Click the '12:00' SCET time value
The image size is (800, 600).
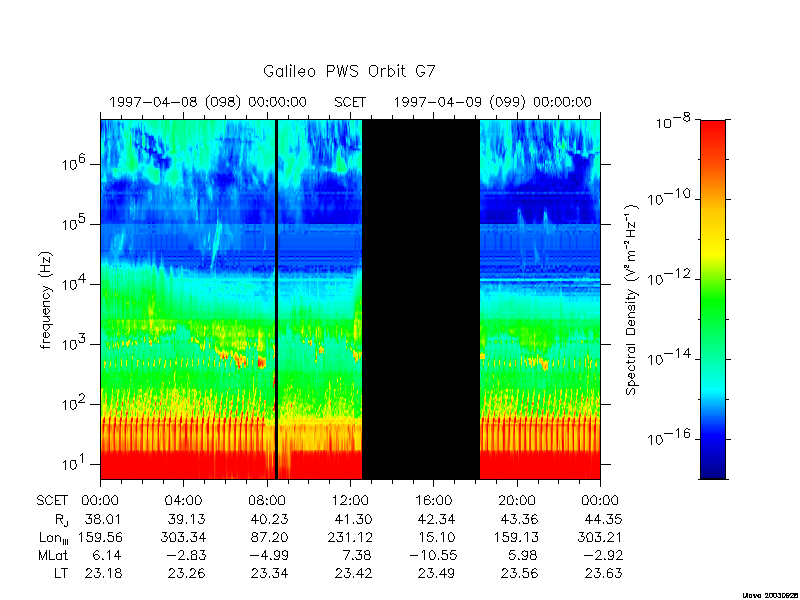350,501
